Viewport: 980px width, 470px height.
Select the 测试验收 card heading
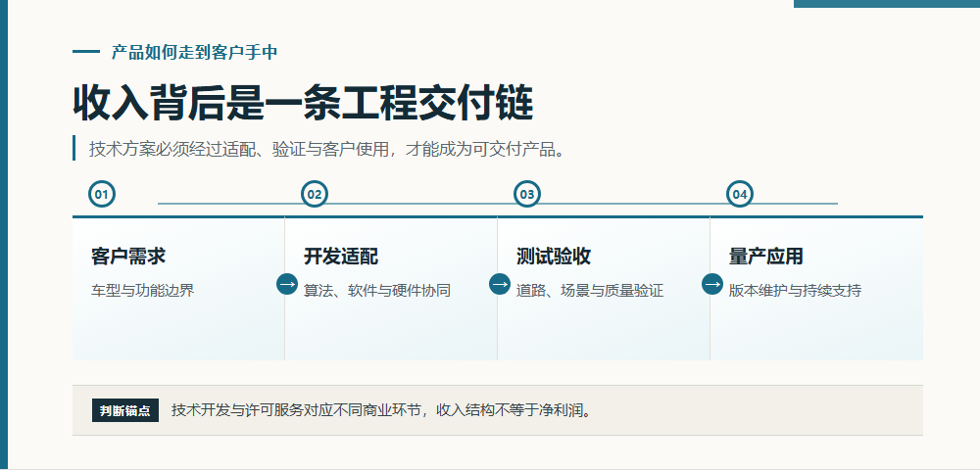(x=553, y=256)
